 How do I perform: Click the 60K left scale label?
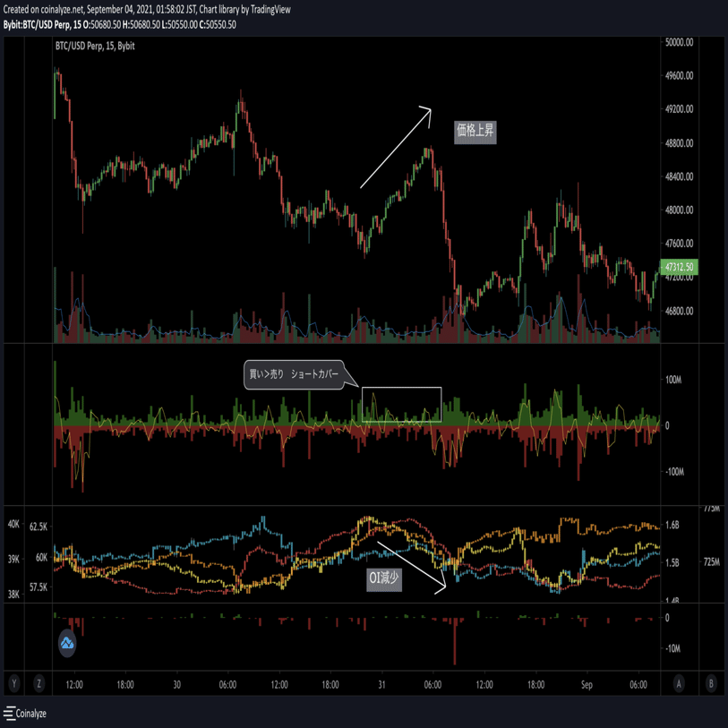click(x=41, y=557)
